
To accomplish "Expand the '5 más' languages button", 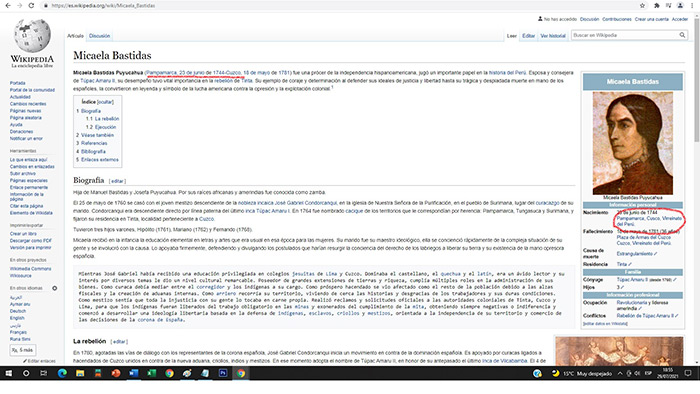I will (x=22, y=350).
